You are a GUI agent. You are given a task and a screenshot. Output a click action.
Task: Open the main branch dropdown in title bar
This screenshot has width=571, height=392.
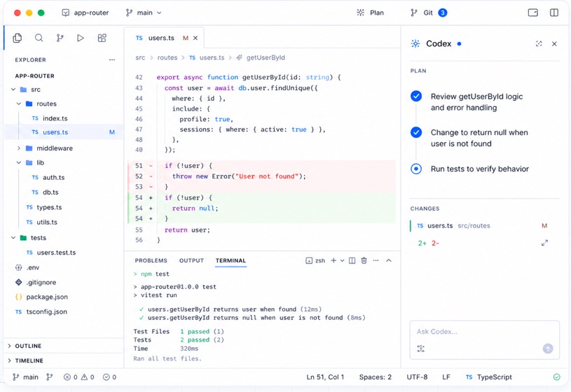[144, 13]
